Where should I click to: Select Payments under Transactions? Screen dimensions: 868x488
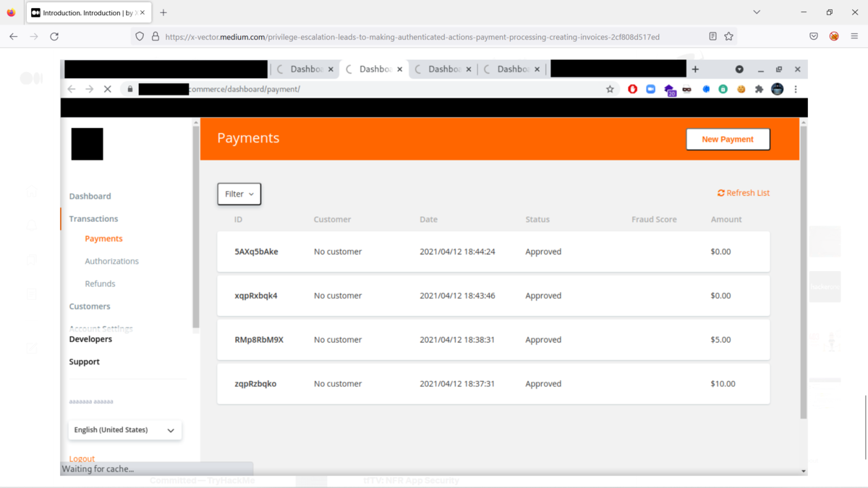tap(103, 239)
